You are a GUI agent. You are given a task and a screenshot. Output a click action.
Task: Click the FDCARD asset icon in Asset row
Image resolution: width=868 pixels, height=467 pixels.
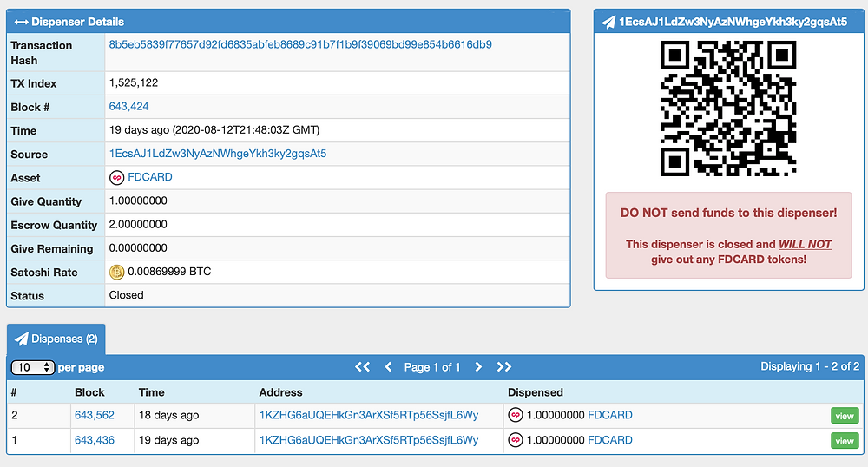click(x=116, y=178)
